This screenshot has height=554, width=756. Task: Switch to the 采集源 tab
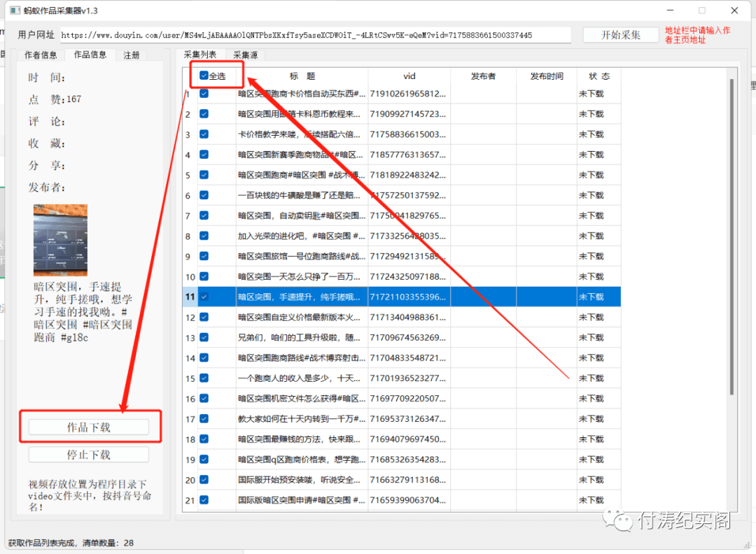246,55
